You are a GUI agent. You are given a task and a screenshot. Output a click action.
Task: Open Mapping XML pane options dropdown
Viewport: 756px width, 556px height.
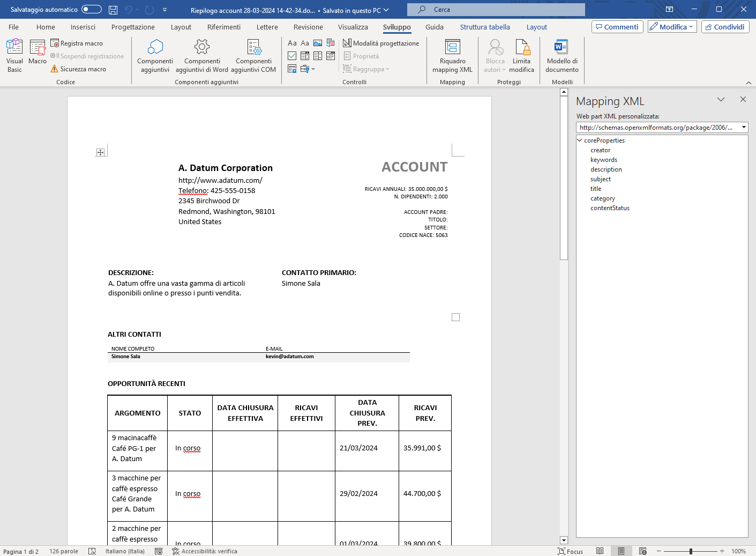721,100
